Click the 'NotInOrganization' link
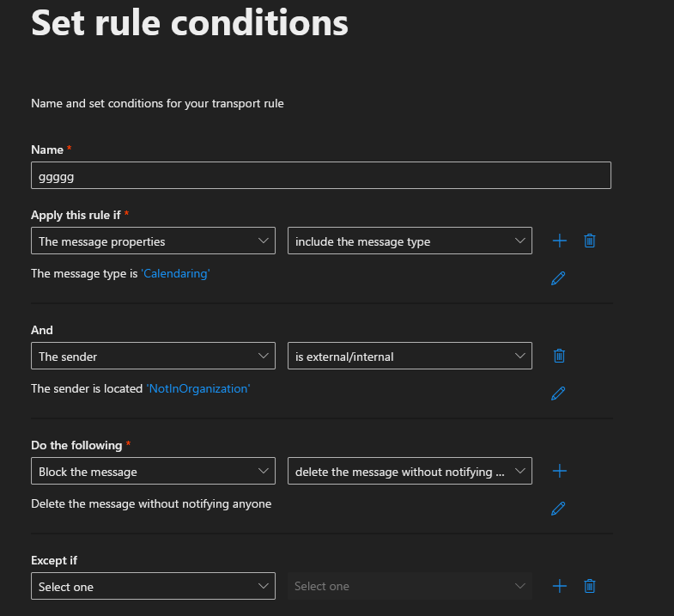The width and height of the screenshot is (674, 616). click(197, 388)
